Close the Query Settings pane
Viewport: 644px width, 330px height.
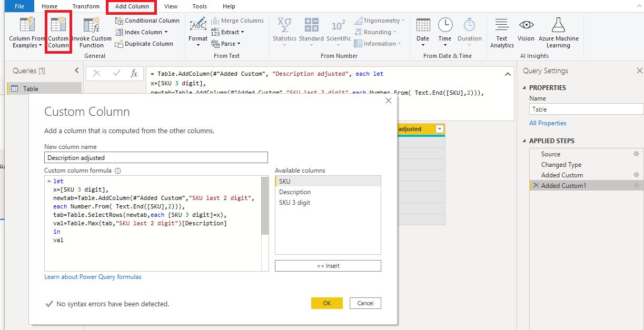tap(639, 71)
